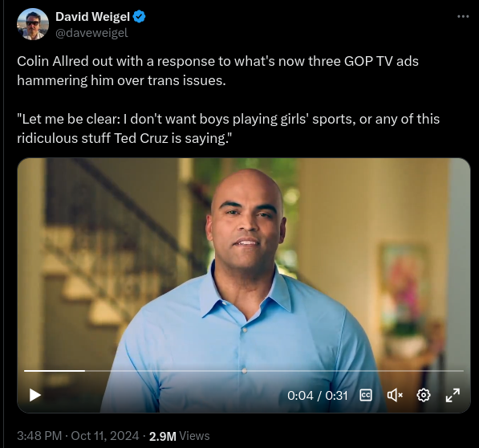The height and width of the screenshot is (448, 479).
Task: Unmute the video with the speaker icon
Action: tap(395, 395)
